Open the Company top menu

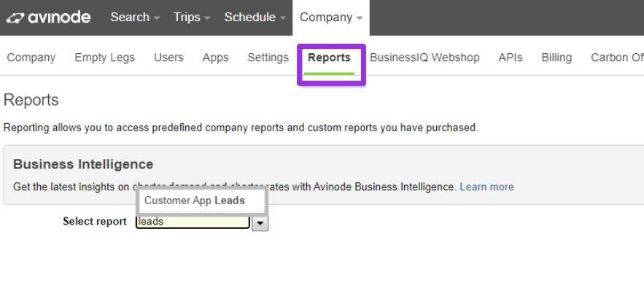pos(331,18)
